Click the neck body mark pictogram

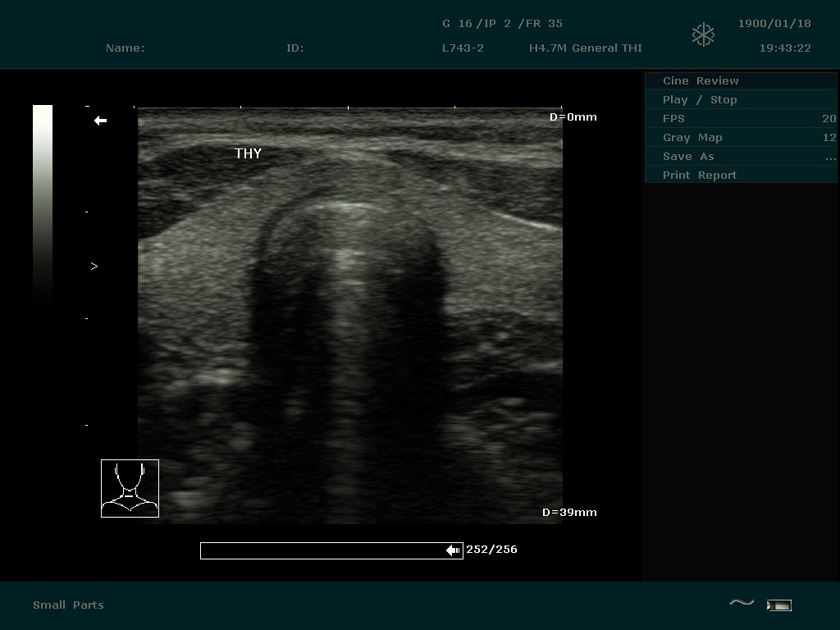click(x=130, y=488)
